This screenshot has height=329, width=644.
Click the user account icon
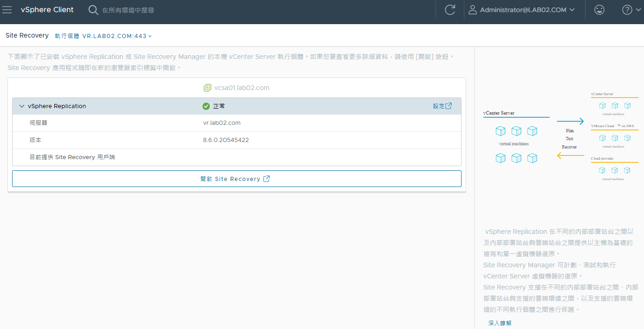point(473,10)
